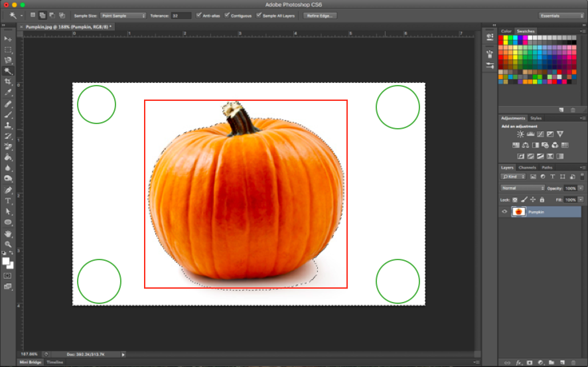Choose Add to selection mode
This screenshot has width=588, height=367.
pos(42,15)
